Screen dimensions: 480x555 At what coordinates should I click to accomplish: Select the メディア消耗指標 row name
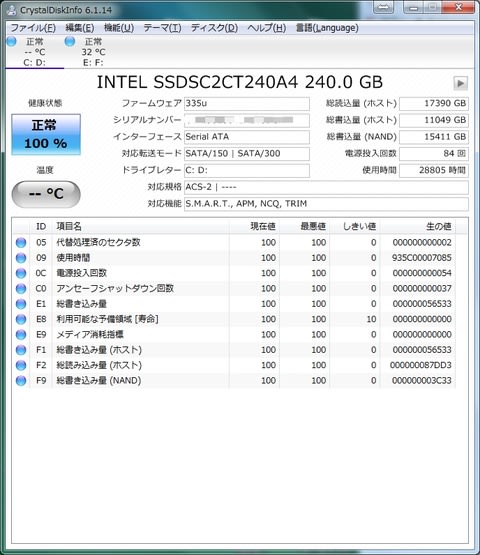point(90,334)
